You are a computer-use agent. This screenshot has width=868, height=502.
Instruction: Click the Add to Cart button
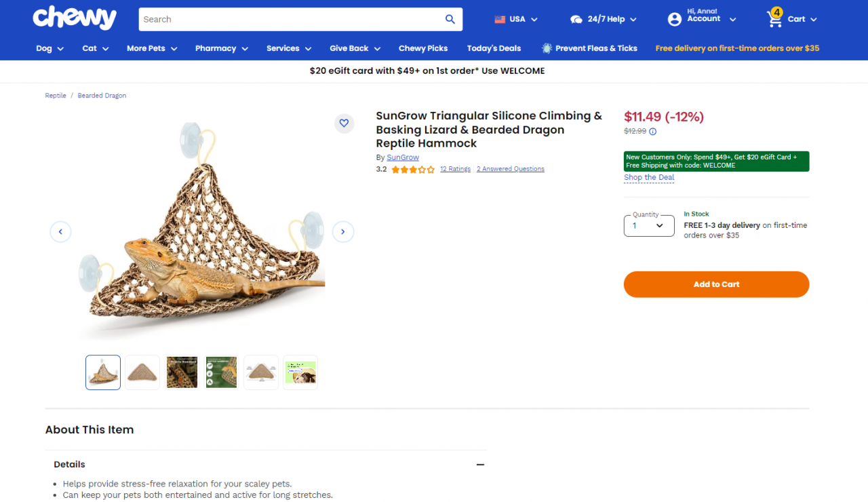point(716,284)
